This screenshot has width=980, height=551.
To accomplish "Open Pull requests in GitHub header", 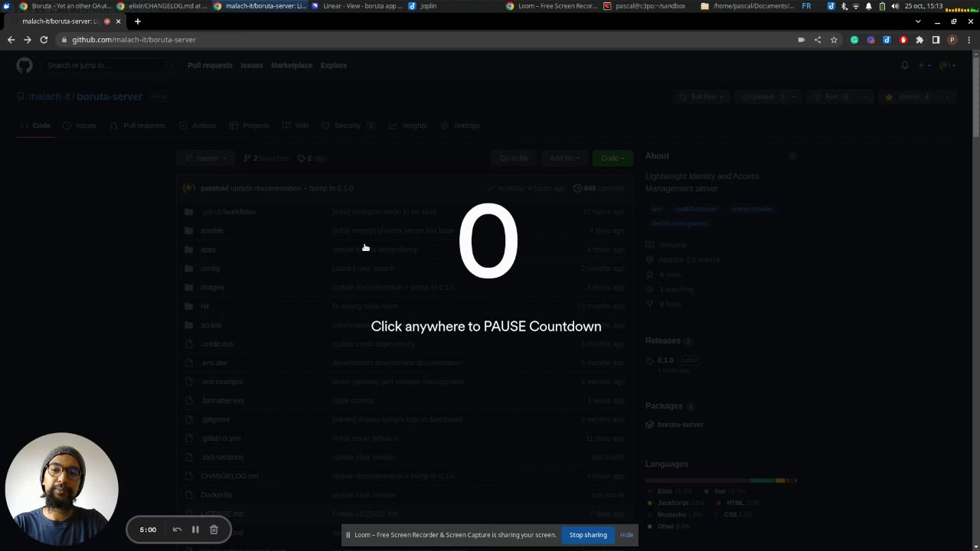I will [210, 65].
